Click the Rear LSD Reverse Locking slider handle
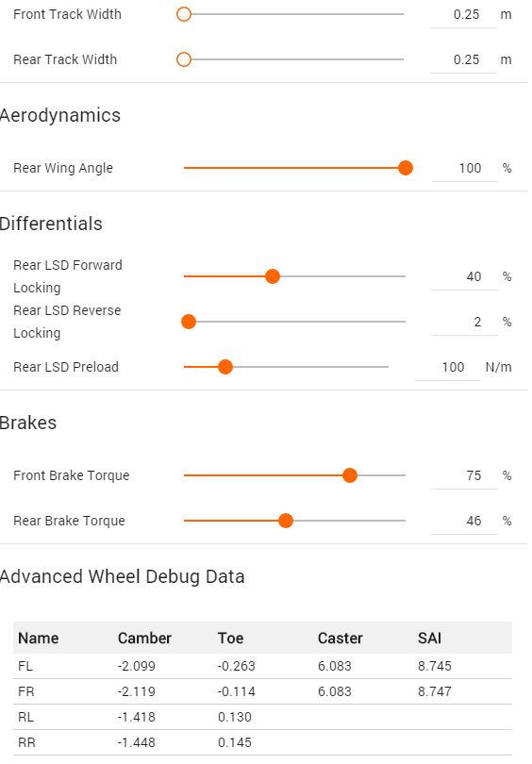 189,322
